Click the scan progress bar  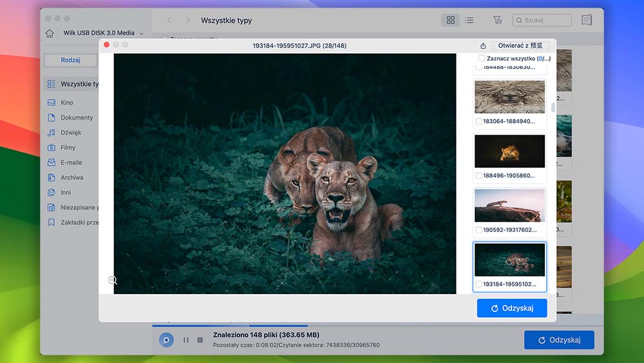(x=377, y=326)
